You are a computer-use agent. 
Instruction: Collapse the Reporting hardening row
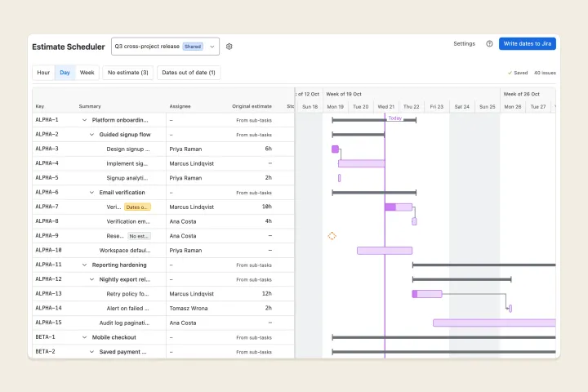(x=84, y=265)
